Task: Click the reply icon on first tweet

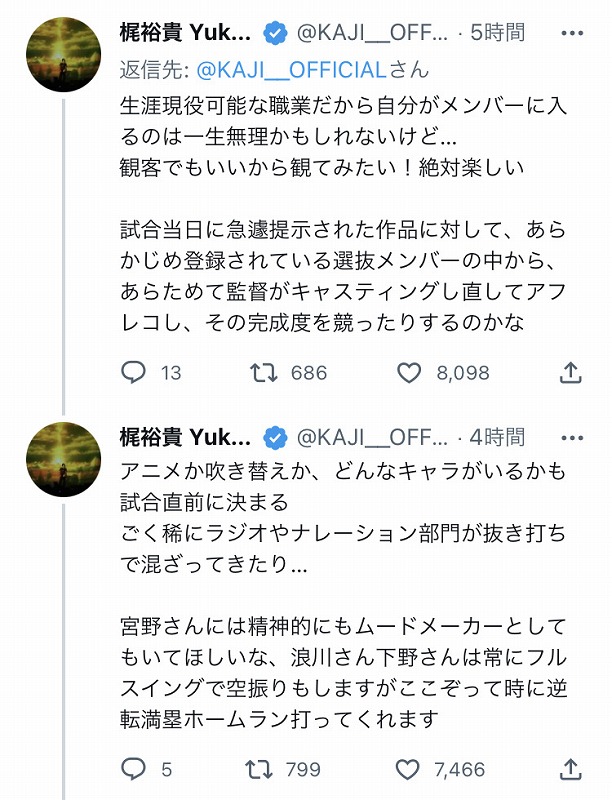Action: [x=133, y=373]
